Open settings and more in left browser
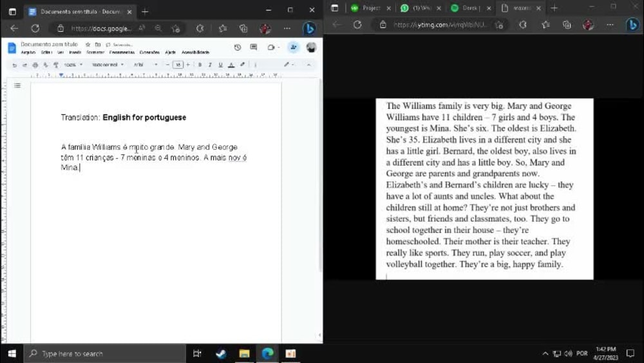The height and width of the screenshot is (363, 644). point(287,28)
